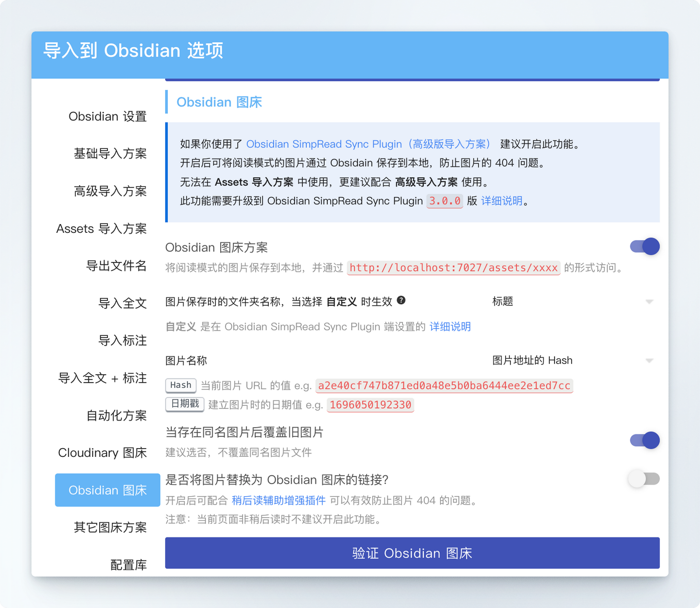Open the help question-mark icon beside 时生效
The width and height of the screenshot is (700, 608).
click(401, 300)
